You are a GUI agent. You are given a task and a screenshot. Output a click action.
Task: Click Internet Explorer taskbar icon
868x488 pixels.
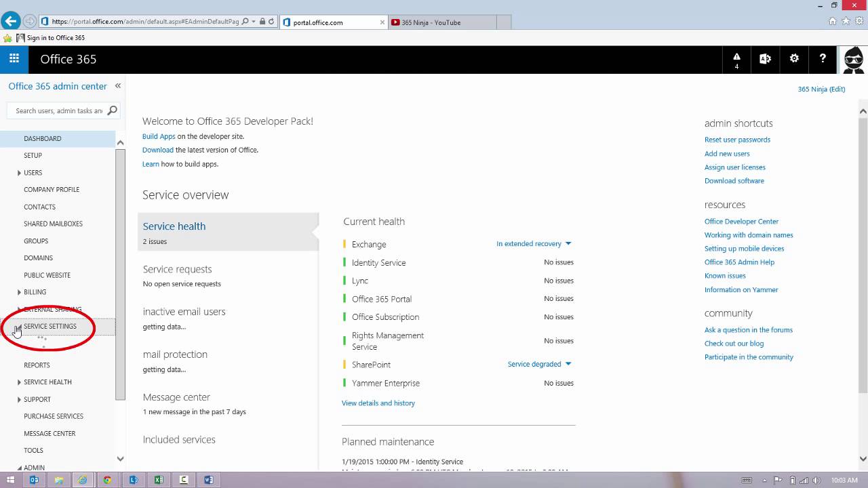click(83, 480)
